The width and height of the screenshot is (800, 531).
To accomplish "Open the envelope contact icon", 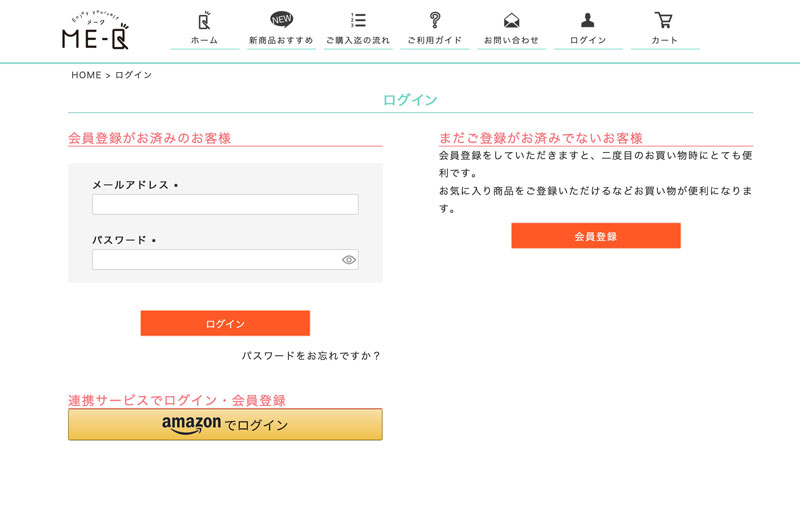I will pyautogui.click(x=511, y=20).
